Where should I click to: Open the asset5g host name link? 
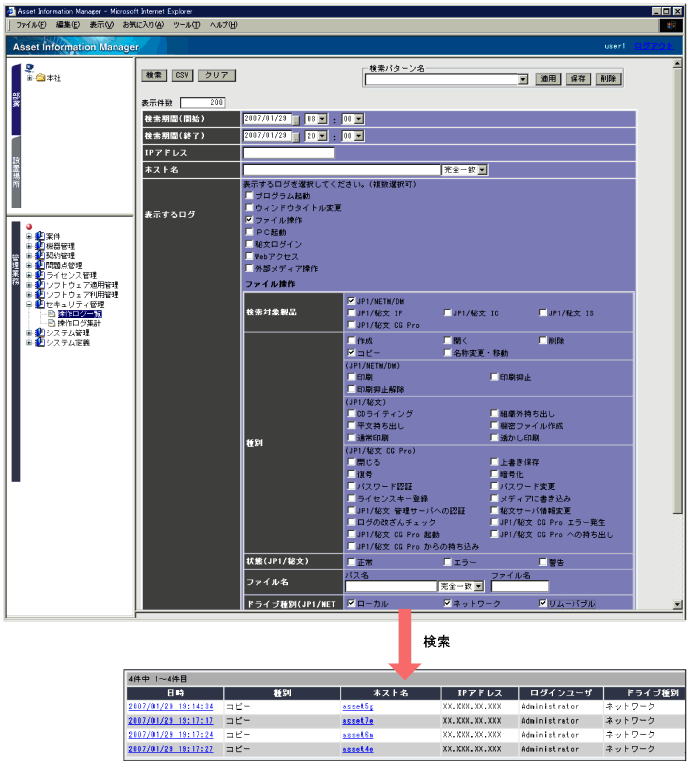click(357, 706)
